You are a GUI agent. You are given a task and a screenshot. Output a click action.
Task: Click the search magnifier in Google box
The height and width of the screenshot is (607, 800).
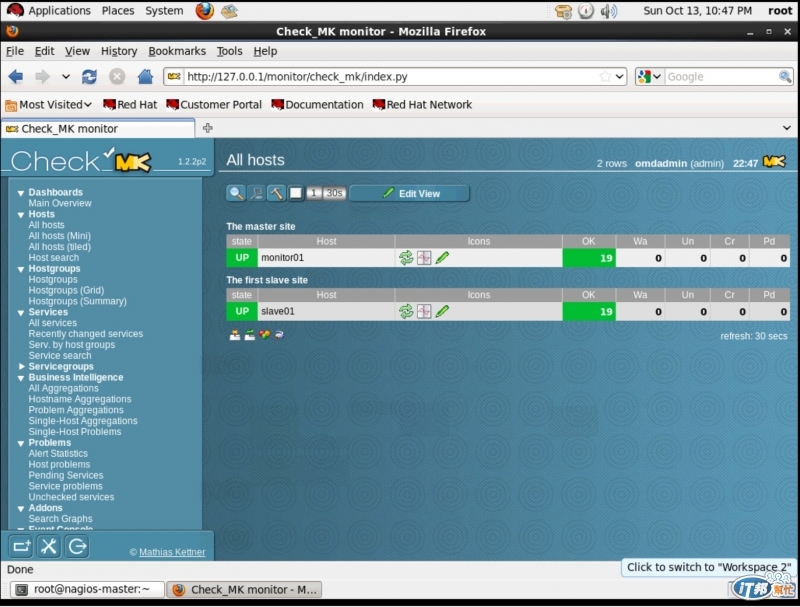tap(785, 77)
